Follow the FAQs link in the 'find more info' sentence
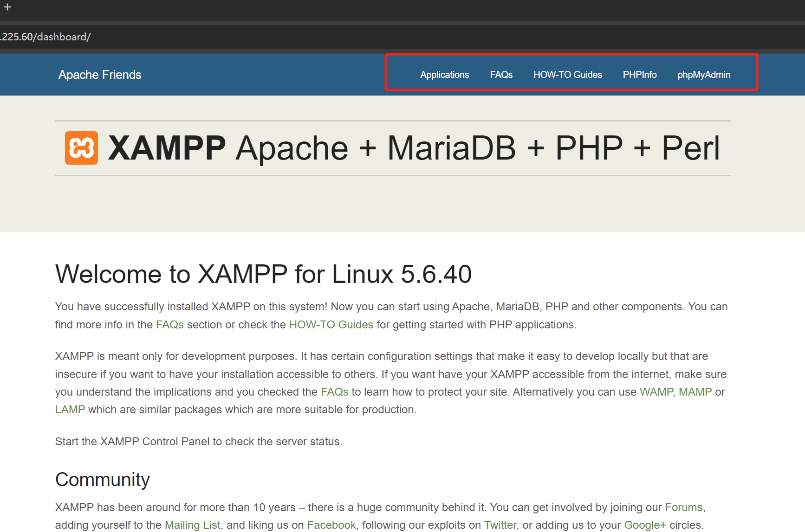The height and width of the screenshot is (532, 805). pyautogui.click(x=170, y=325)
